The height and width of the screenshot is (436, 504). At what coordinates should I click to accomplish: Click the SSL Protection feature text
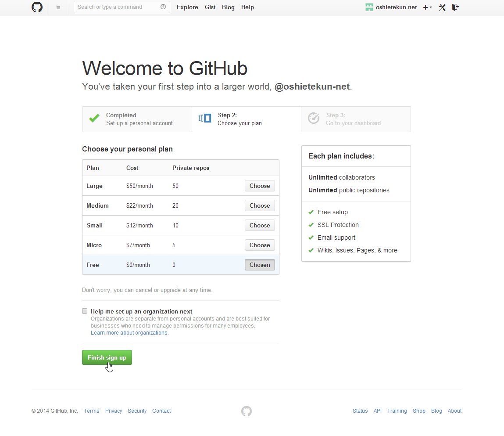tap(338, 225)
